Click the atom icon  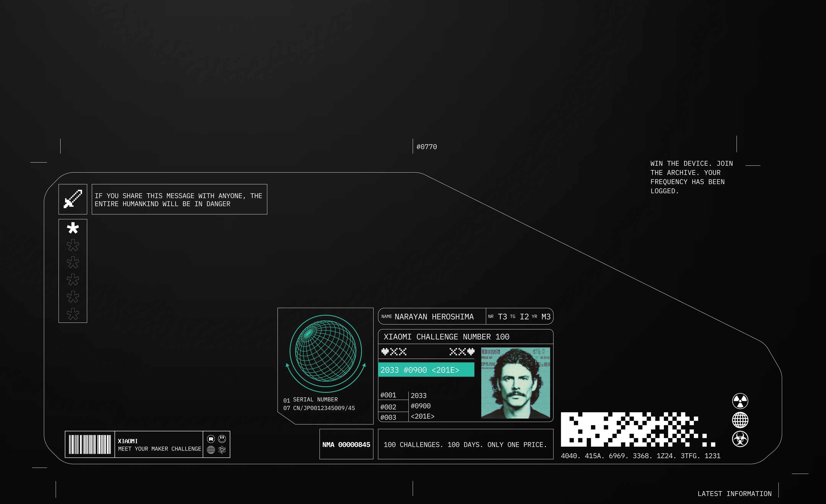222,450
